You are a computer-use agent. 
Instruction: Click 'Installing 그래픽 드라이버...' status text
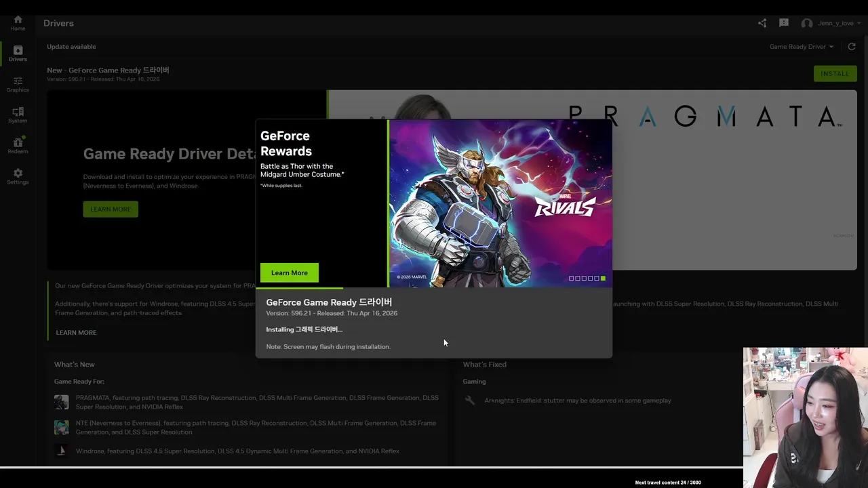[304, 329]
